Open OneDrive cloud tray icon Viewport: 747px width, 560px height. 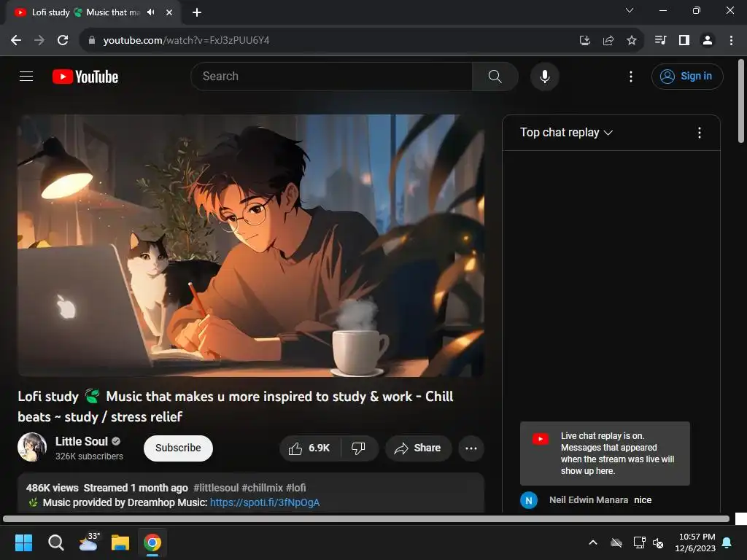tap(616, 542)
